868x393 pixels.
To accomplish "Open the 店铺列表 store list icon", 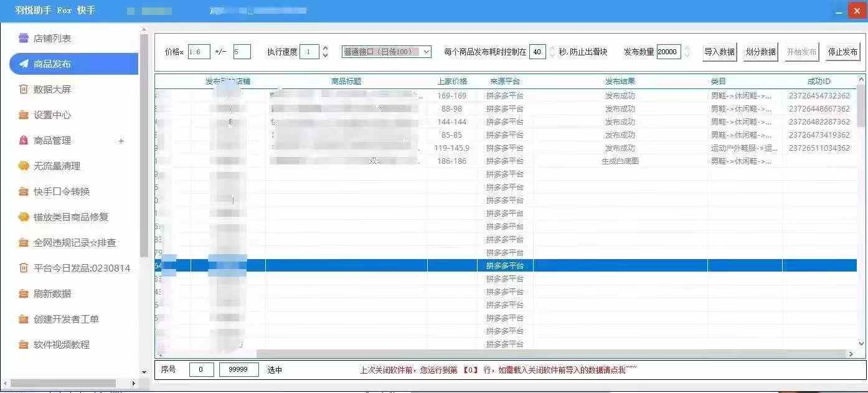I will 24,38.
